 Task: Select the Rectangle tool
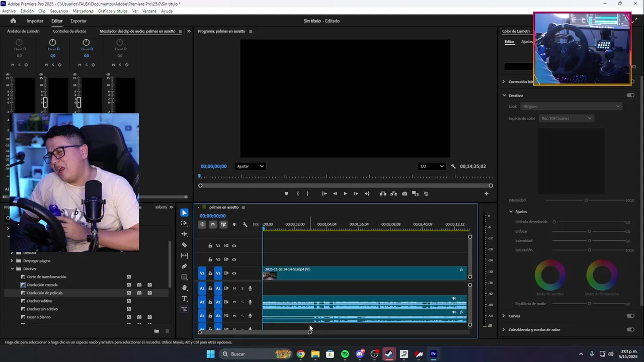(184, 277)
